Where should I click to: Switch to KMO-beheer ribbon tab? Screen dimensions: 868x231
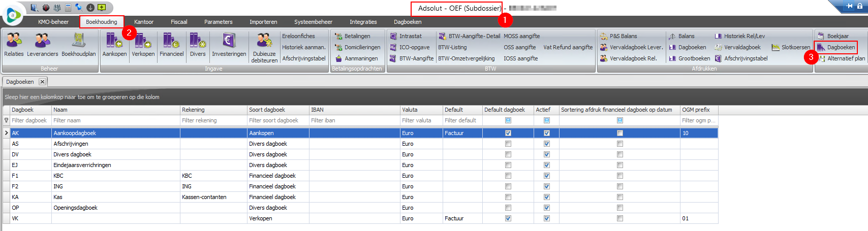tap(53, 22)
